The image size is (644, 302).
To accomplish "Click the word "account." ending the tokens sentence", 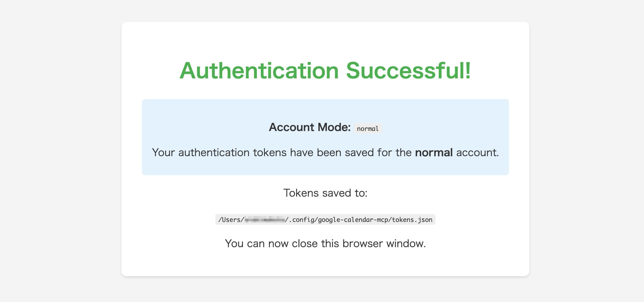I will pyautogui.click(x=477, y=152).
